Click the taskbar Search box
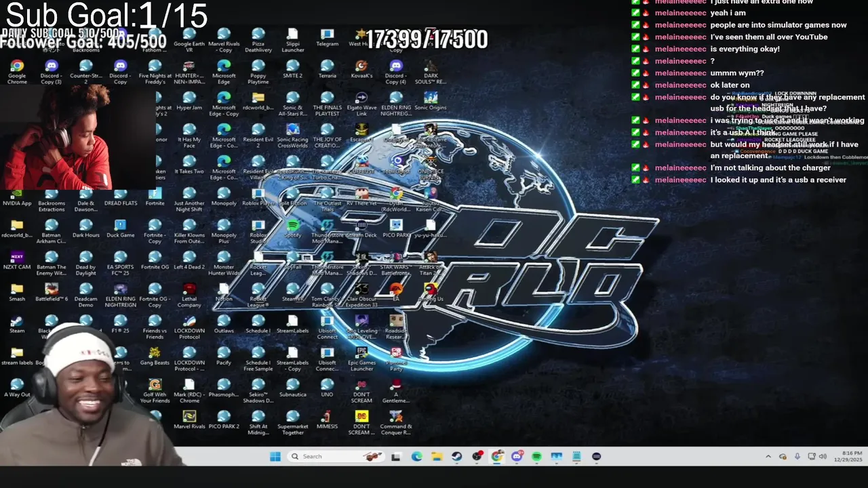868x488 pixels. 335,456
